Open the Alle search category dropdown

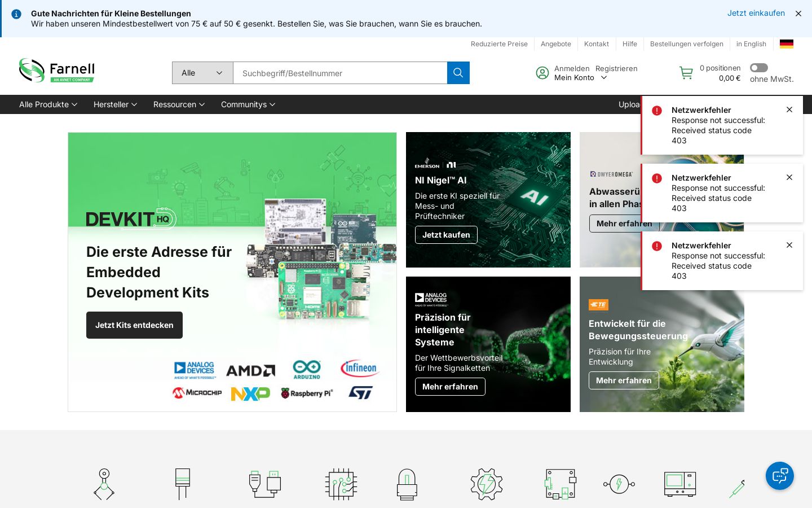coord(202,73)
